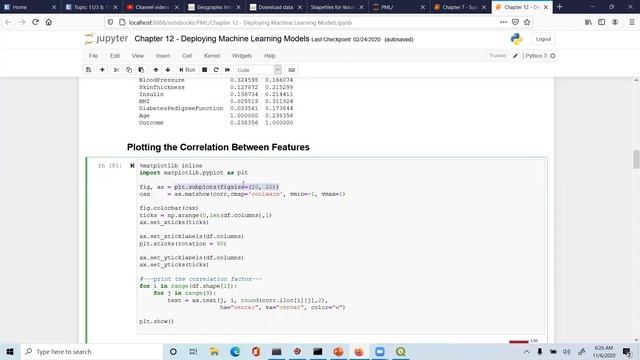This screenshot has height=360, width=640.
Task: Restart kernel and rerun all with the fast-forward icon
Action: tap(227, 70)
